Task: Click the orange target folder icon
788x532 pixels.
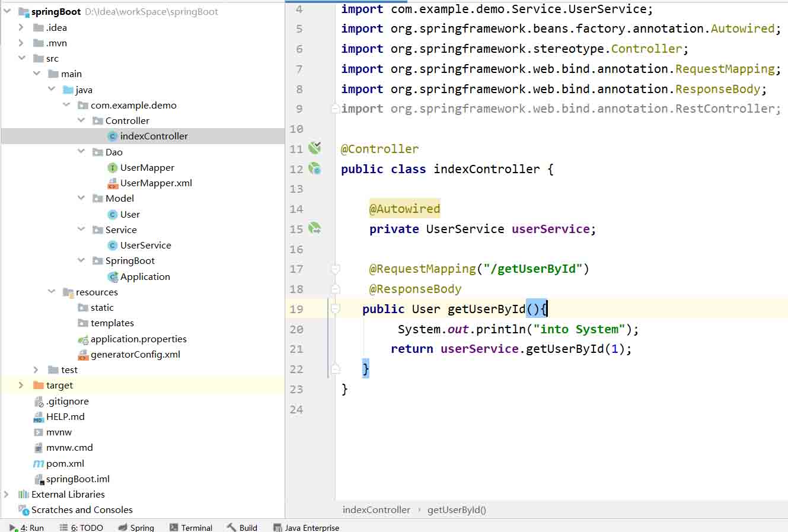Action: point(39,386)
